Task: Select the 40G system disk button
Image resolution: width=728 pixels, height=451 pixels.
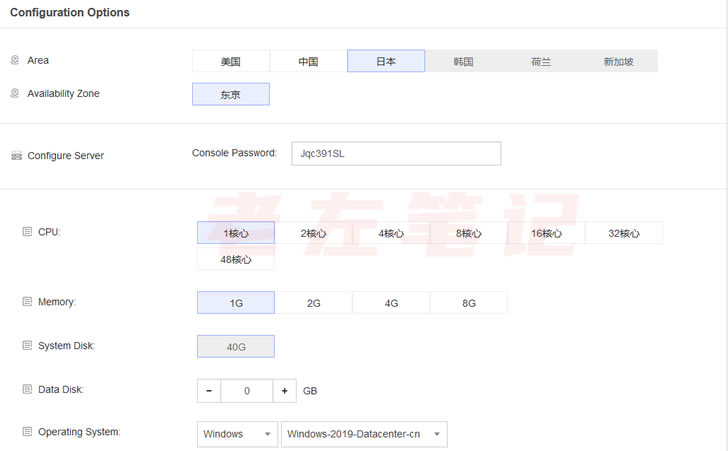Action: (x=235, y=346)
